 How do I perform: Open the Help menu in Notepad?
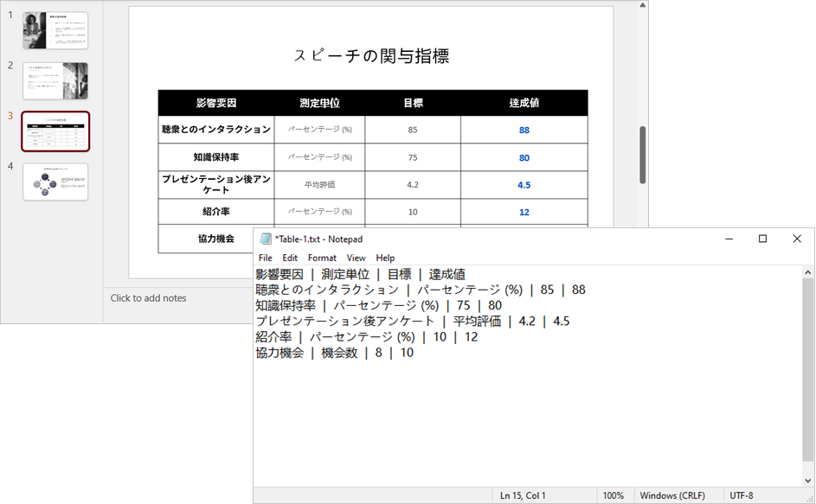[385, 258]
